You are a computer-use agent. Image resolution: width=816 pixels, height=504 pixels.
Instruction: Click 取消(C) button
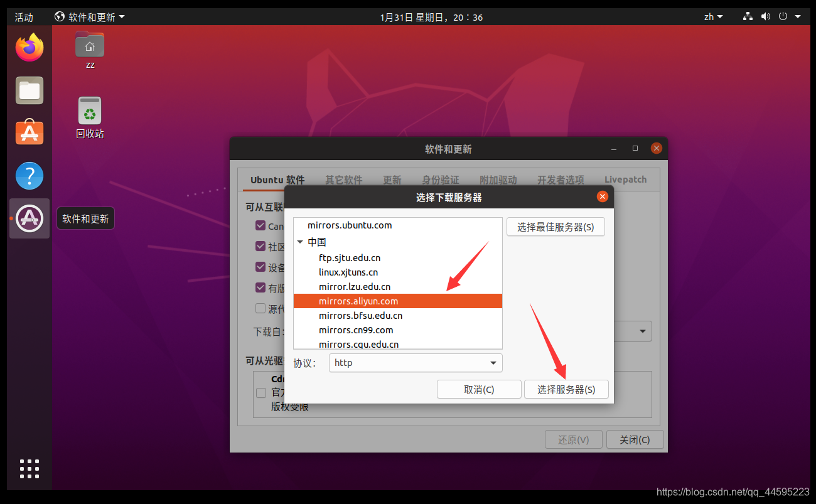[479, 389]
